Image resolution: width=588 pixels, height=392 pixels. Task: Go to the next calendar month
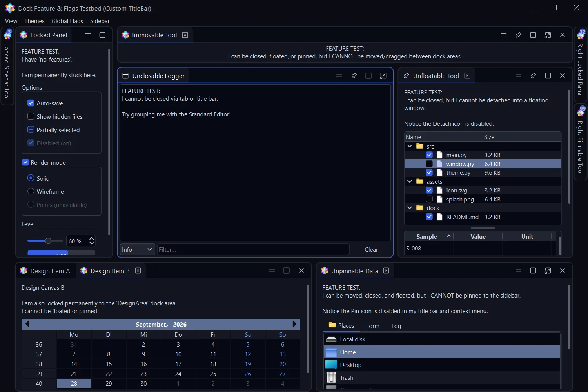pos(294,324)
